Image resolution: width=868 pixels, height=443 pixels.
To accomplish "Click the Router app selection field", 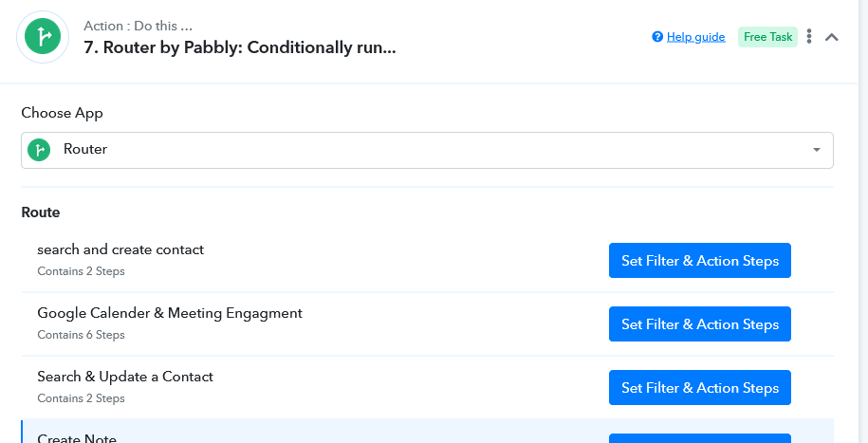I will click(x=427, y=150).
